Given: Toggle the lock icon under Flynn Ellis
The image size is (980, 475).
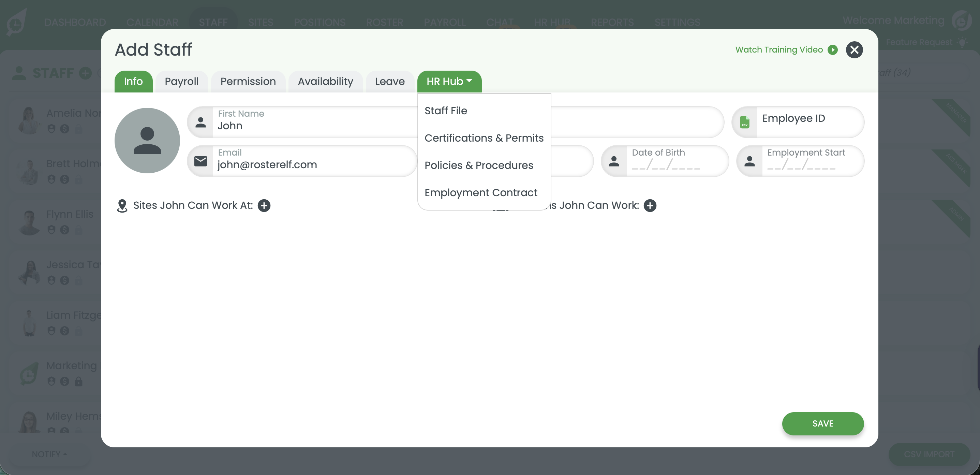Looking at the screenshot, I should click(79, 230).
